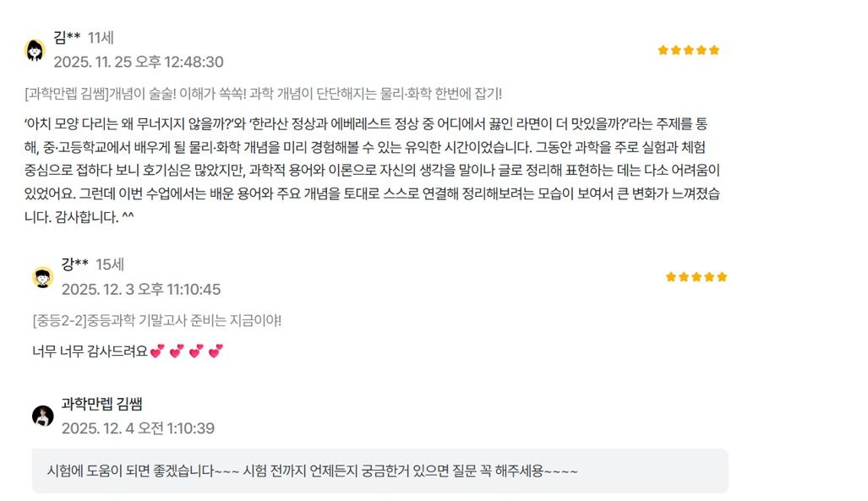Click the profile avatar of reviewer 김**

tap(35, 50)
